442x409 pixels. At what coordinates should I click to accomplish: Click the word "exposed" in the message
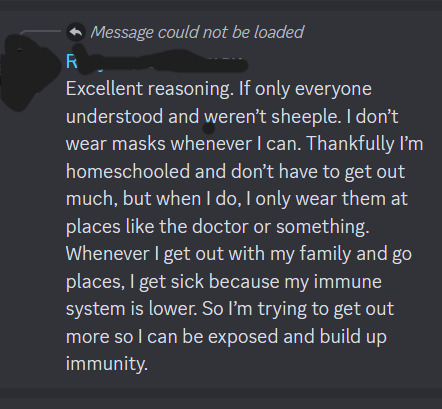click(x=243, y=337)
